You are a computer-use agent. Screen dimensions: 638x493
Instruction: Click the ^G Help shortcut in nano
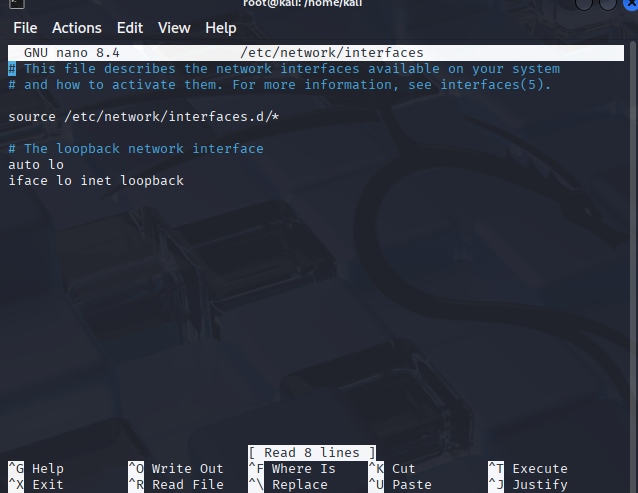point(36,468)
